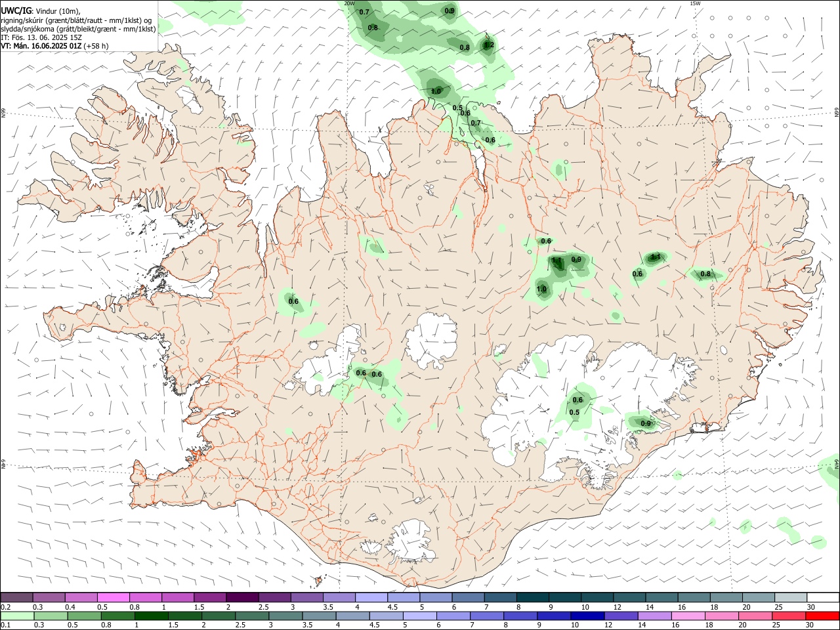The width and height of the screenshot is (840, 630).
Task: Click the violet swatch labeled 12 in lower legend
Action: [620, 616]
